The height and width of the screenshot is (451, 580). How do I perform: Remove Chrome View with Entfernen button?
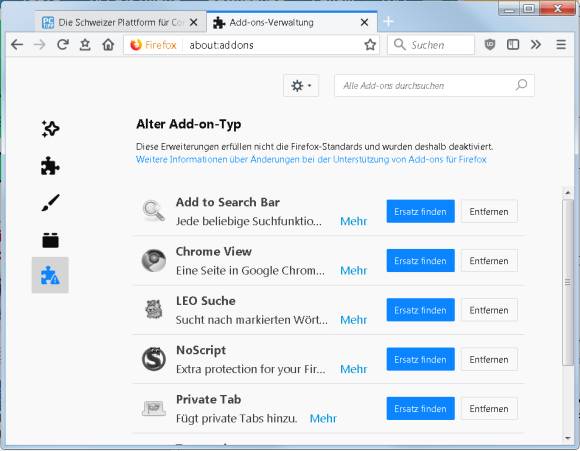coord(489,261)
